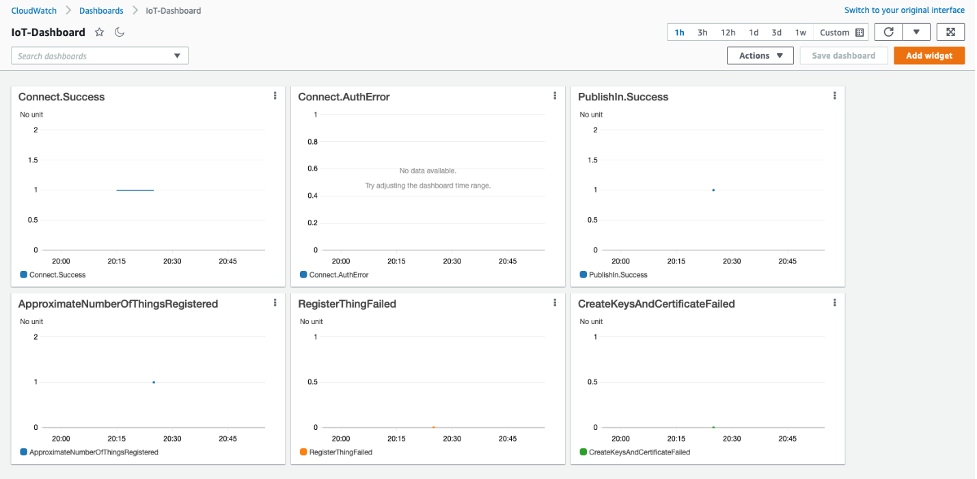Toggle the Connect.AuthError legend color swatch
The height and width of the screenshot is (479, 977).
click(303, 275)
